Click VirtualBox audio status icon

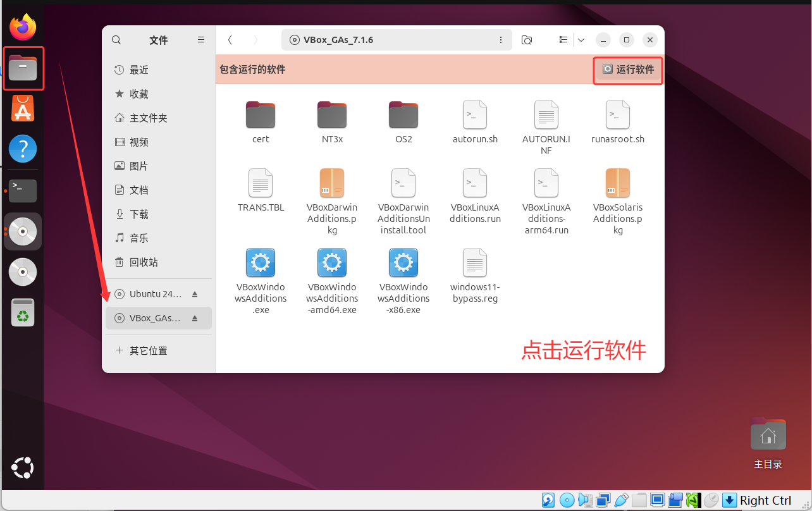(585, 500)
